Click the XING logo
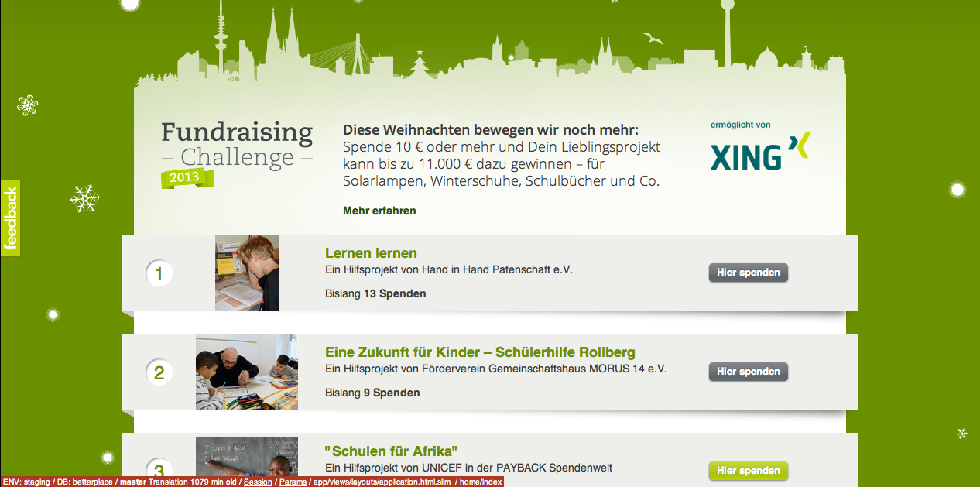Screen dimensions: 980x487 tap(760, 151)
